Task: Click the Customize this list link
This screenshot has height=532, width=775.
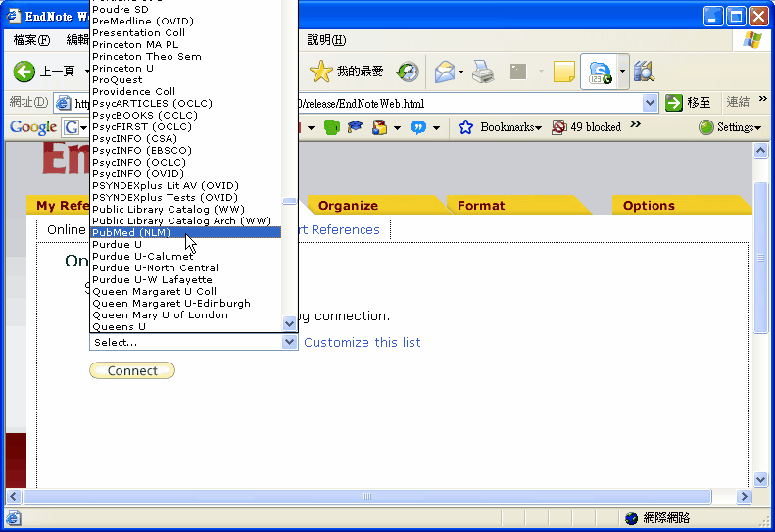Action: point(362,342)
